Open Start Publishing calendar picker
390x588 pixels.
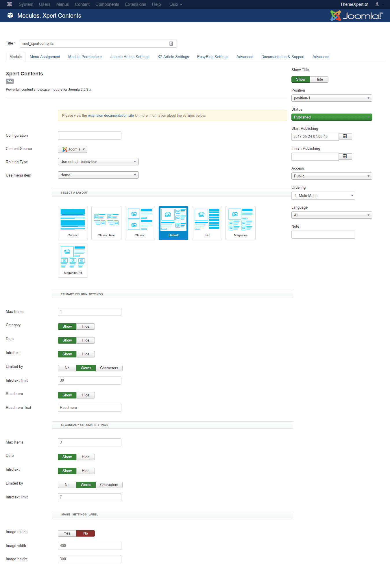point(345,136)
